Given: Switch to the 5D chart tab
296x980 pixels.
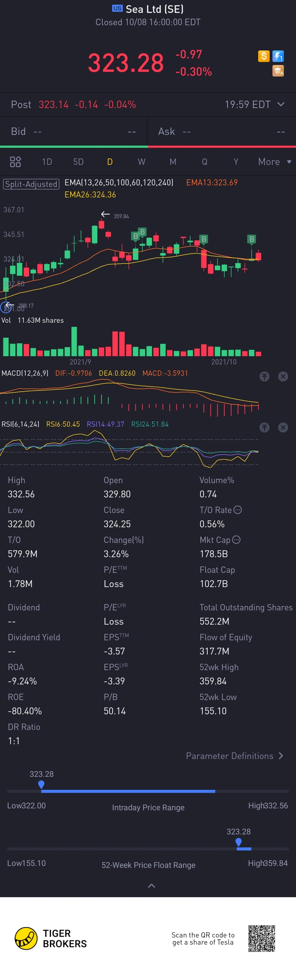Looking at the screenshot, I should [x=78, y=162].
